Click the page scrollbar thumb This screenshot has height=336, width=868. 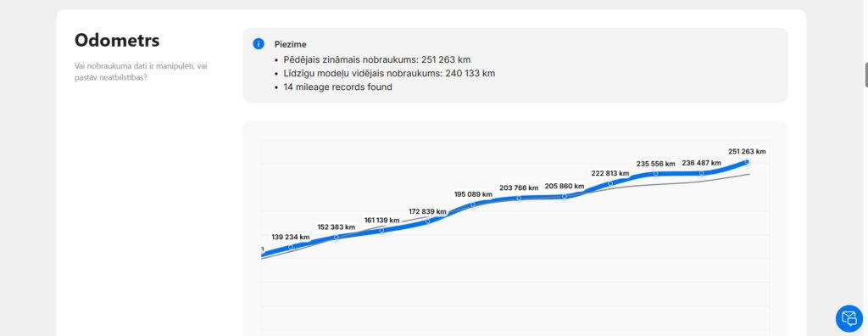click(866, 76)
